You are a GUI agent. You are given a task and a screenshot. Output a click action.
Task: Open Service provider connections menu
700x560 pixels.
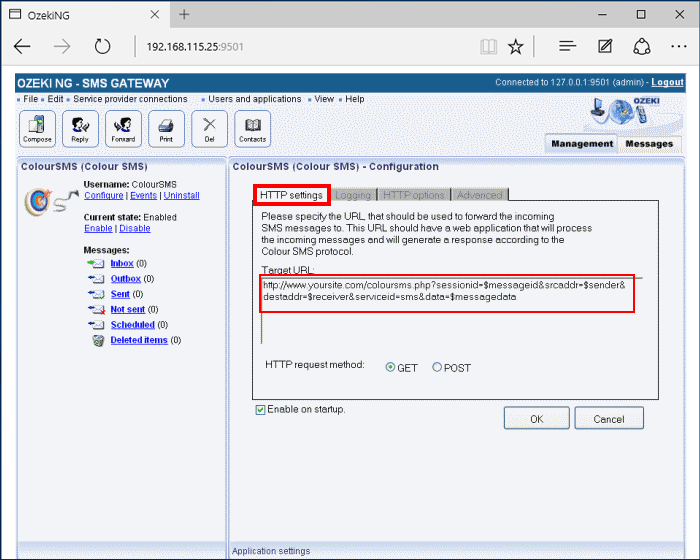point(130,99)
